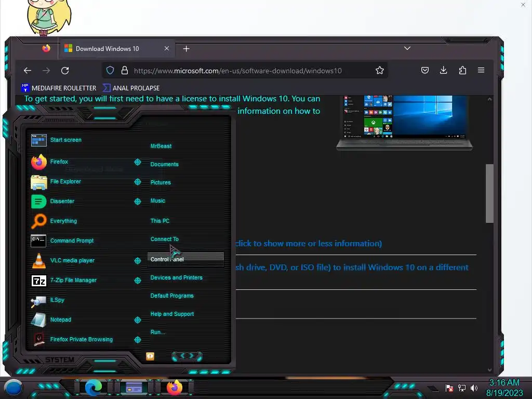
Task: Open the network status tray icon
Action: pos(461,388)
